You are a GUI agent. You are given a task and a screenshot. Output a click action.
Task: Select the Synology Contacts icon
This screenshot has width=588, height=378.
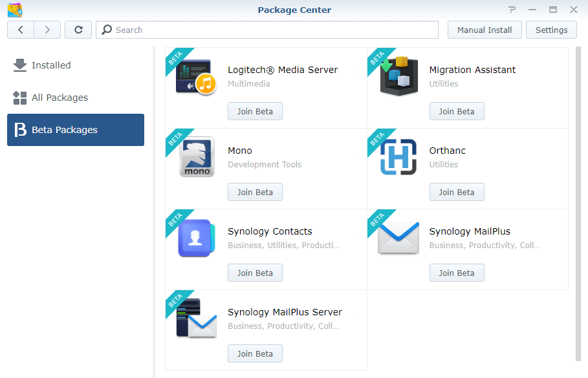pos(197,238)
